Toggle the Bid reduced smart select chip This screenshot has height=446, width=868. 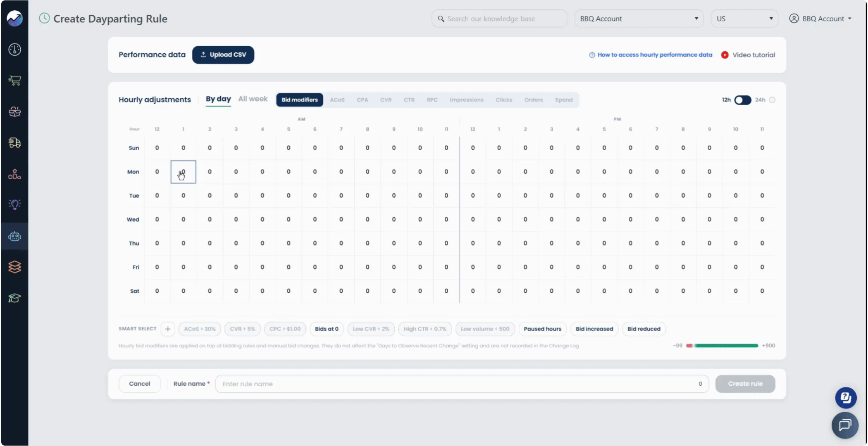[x=644, y=329]
